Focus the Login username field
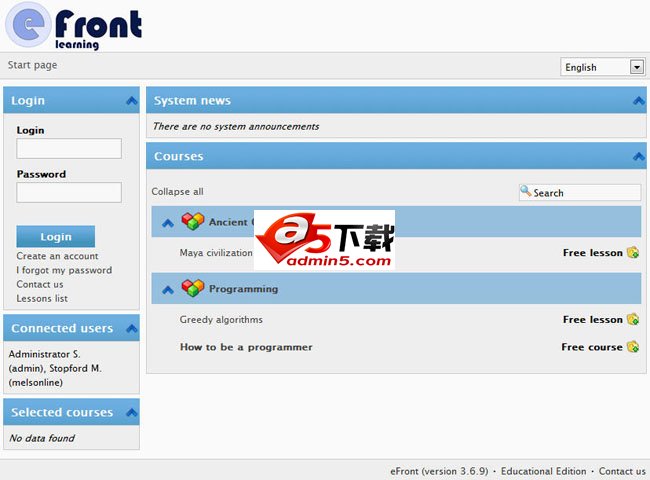650x480 pixels. pos(69,148)
